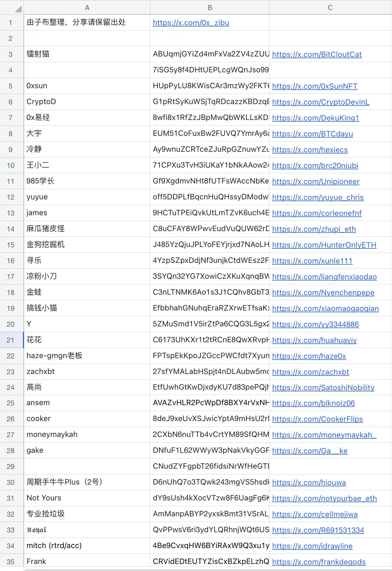Select row 35 header
This screenshot has width=392, height=571.
coord(11,562)
